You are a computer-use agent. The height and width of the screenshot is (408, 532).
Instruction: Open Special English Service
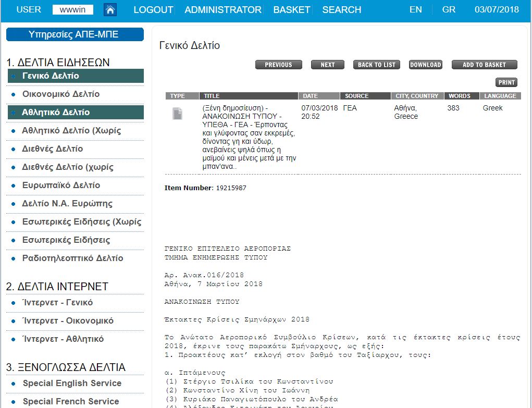point(72,384)
